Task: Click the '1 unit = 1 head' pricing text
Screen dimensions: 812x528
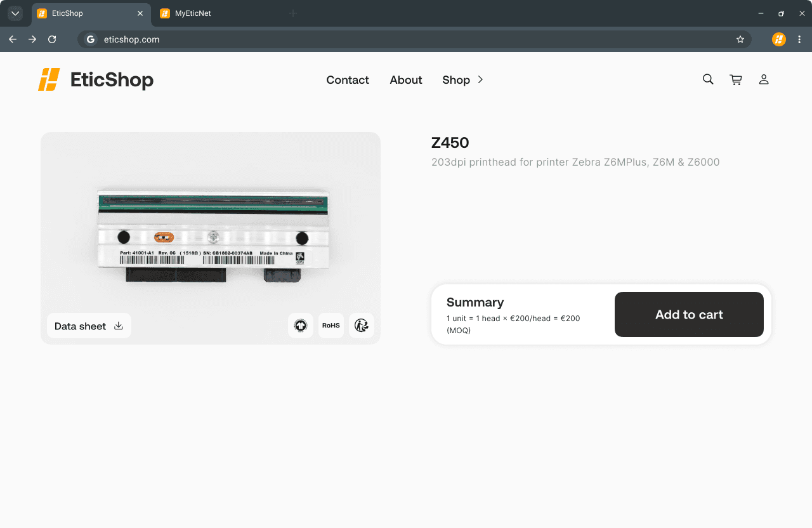Action: tap(513, 324)
